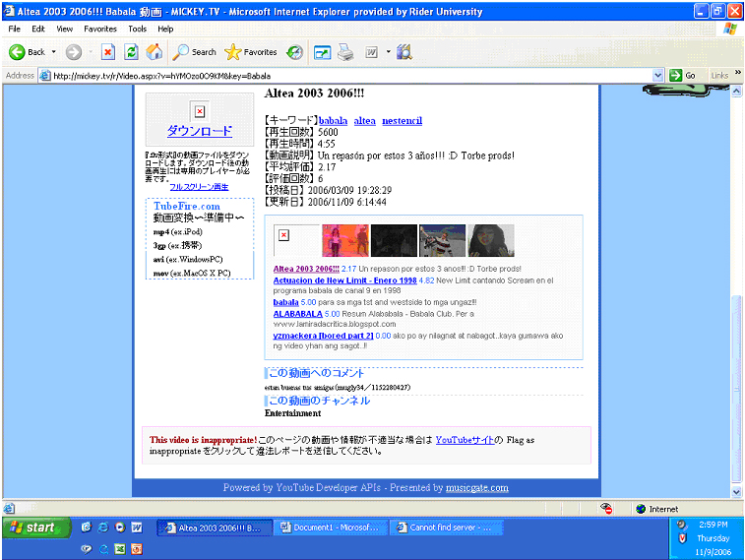Open the face close-up video thumbnail
Image resolution: width=745 pixels, height=560 pixels.
(491, 240)
